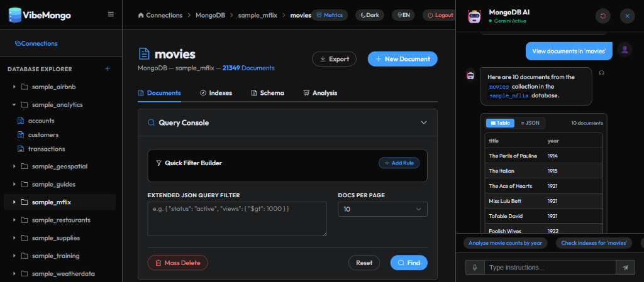Switch to the Documents tab

click(159, 93)
